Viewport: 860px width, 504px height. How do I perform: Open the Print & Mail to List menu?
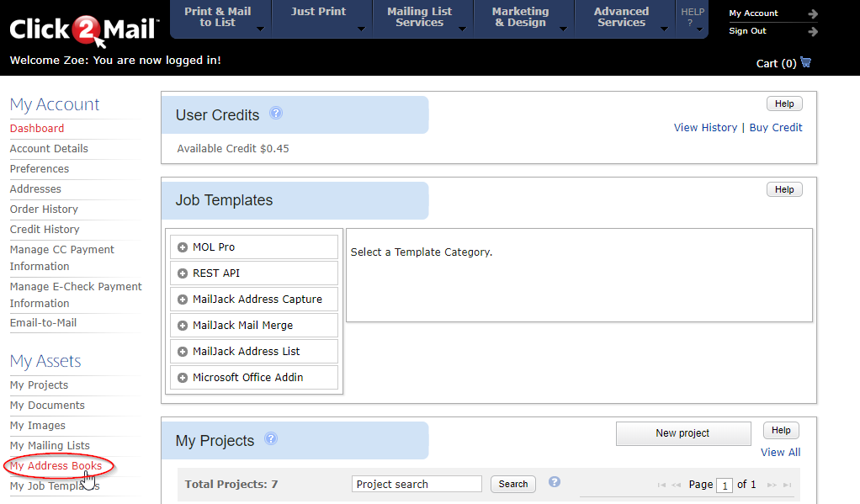click(x=221, y=18)
